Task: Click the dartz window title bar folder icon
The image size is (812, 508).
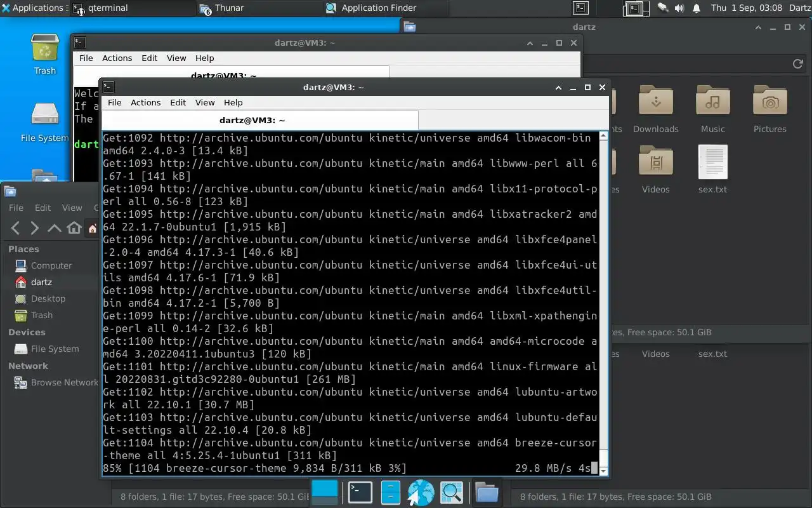Action: pos(410,27)
